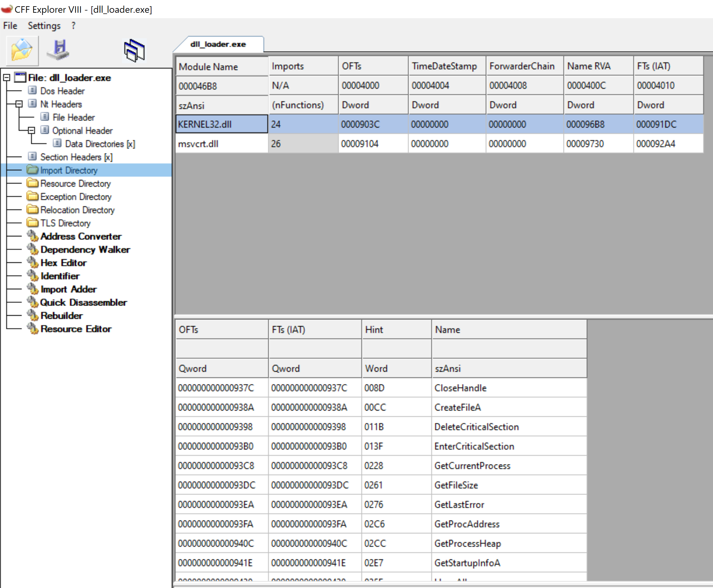This screenshot has height=588, width=713.
Task: Collapse the Optional Header tree node
Action: (31, 130)
